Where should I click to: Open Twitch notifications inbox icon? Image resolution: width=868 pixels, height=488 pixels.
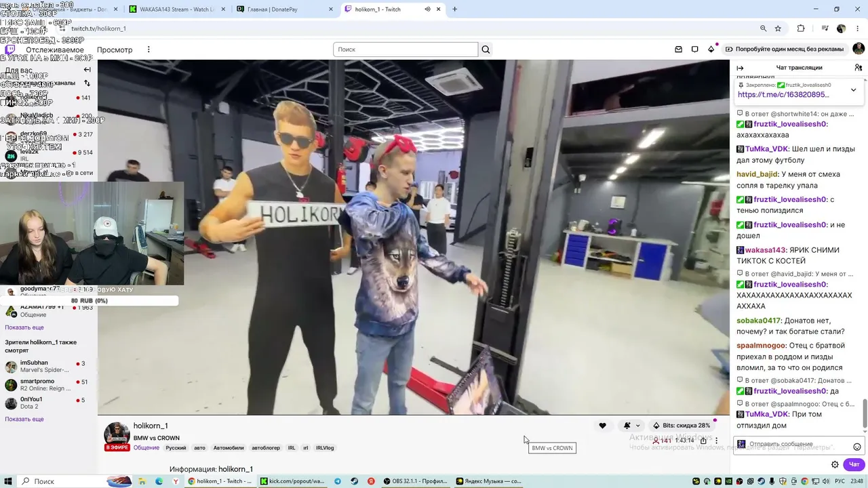coord(678,49)
